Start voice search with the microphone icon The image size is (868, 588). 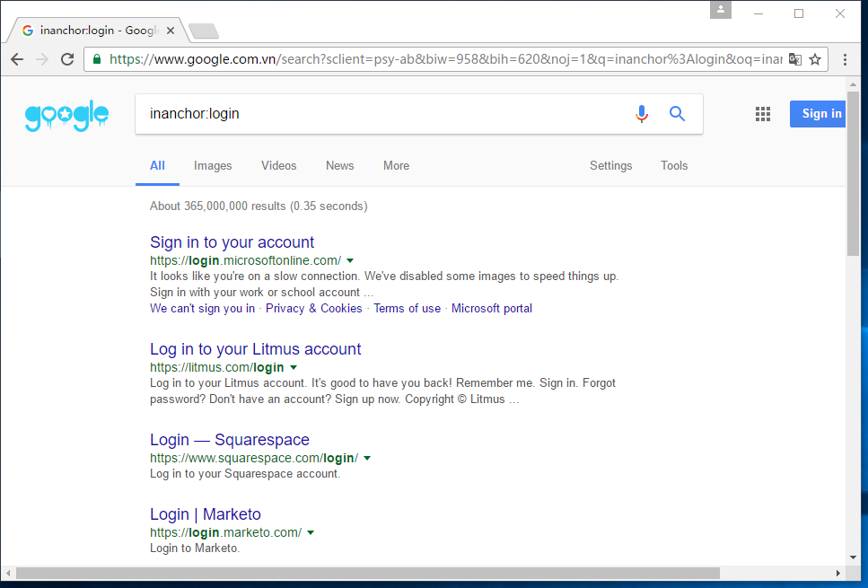click(642, 113)
